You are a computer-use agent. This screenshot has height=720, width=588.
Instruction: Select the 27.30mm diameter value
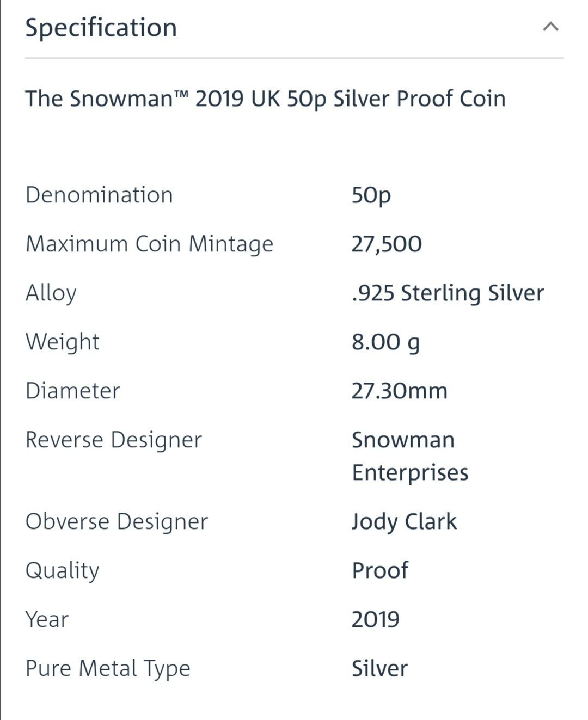coord(399,391)
